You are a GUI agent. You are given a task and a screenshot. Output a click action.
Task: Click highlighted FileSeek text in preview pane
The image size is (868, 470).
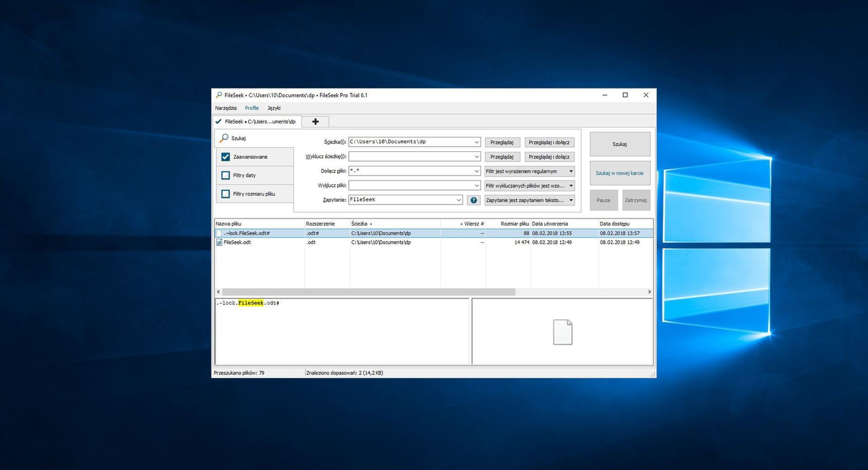[x=251, y=303]
